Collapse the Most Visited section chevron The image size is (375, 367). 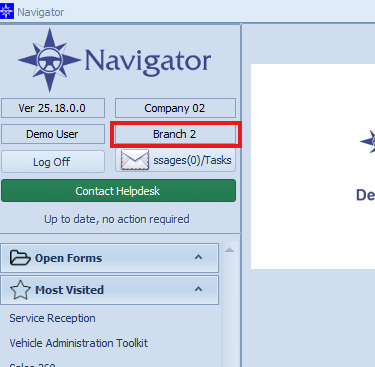click(199, 289)
